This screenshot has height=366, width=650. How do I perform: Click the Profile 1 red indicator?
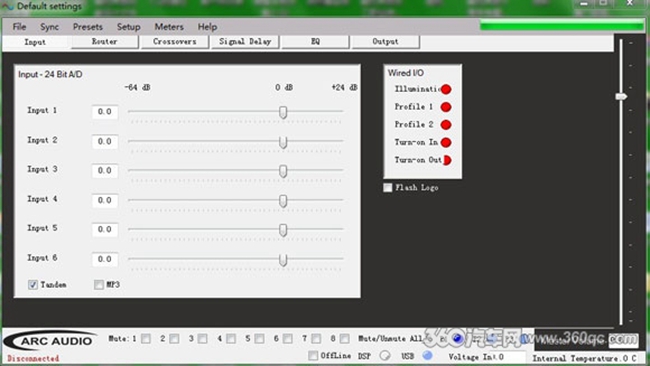(x=446, y=107)
